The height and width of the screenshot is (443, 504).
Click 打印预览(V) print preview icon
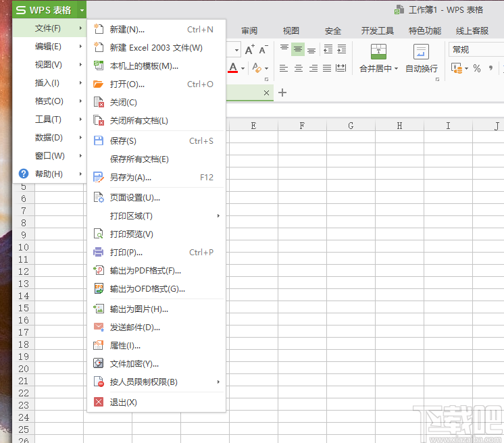click(x=99, y=234)
